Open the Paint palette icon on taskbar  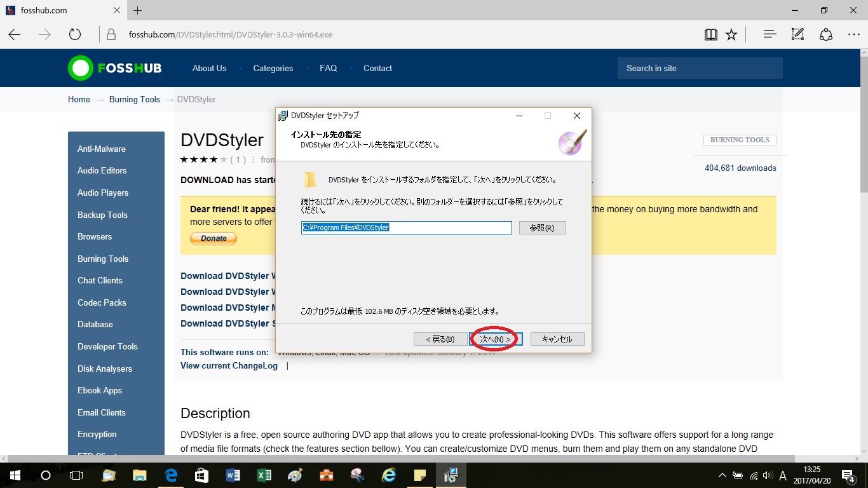click(295, 475)
